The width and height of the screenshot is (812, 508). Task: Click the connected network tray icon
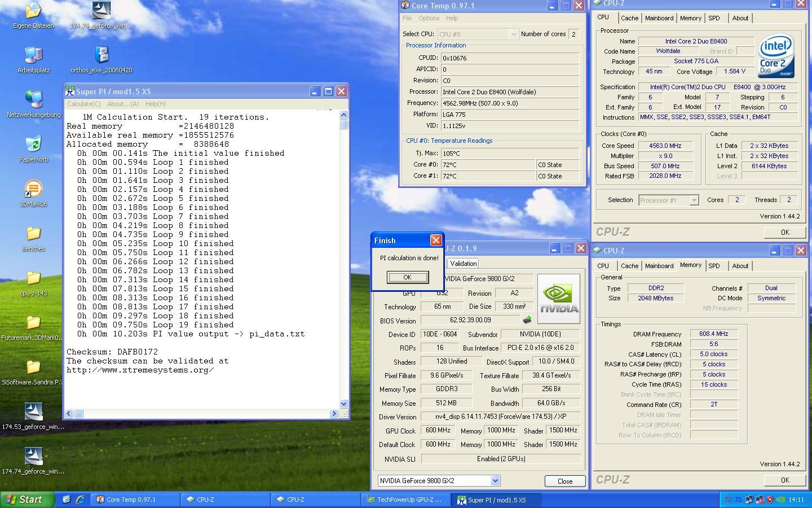pyautogui.click(x=749, y=500)
